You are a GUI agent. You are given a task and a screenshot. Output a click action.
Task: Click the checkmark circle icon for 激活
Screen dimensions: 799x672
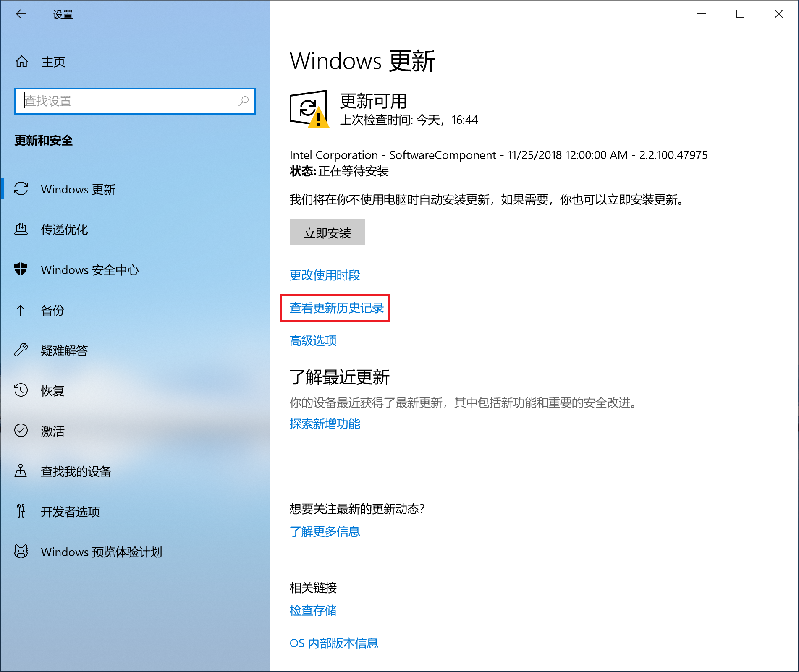tap(21, 431)
